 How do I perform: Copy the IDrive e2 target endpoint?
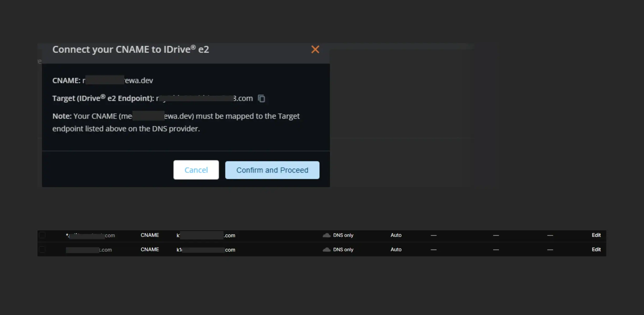click(x=261, y=98)
